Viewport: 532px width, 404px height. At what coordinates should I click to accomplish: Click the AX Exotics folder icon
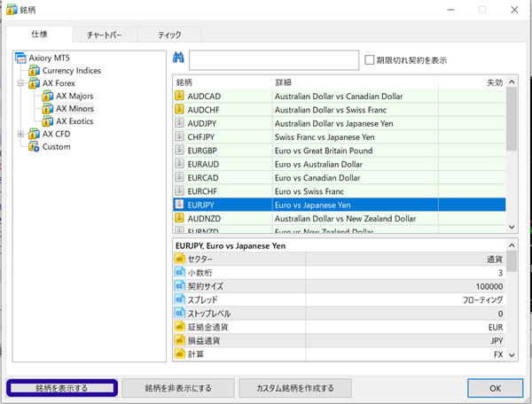[x=48, y=121]
